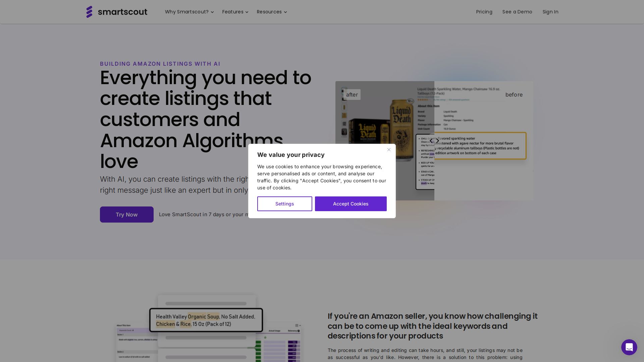Image resolution: width=644 pixels, height=362 pixels.
Task: Open cookie Settings
Action: point(284,204)
